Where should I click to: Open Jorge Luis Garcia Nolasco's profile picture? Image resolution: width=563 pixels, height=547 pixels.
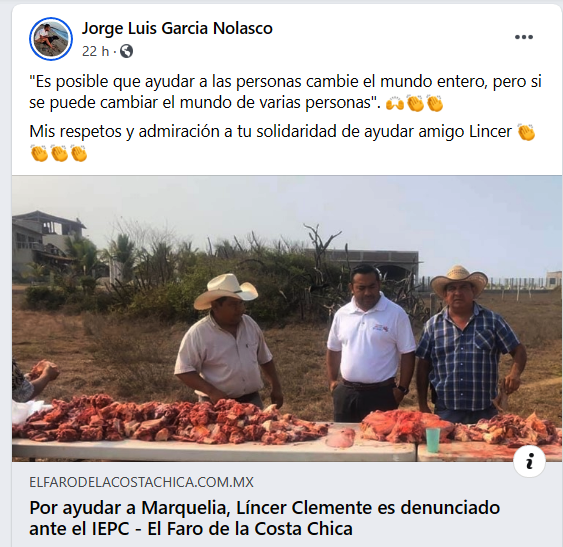(51, 39)
